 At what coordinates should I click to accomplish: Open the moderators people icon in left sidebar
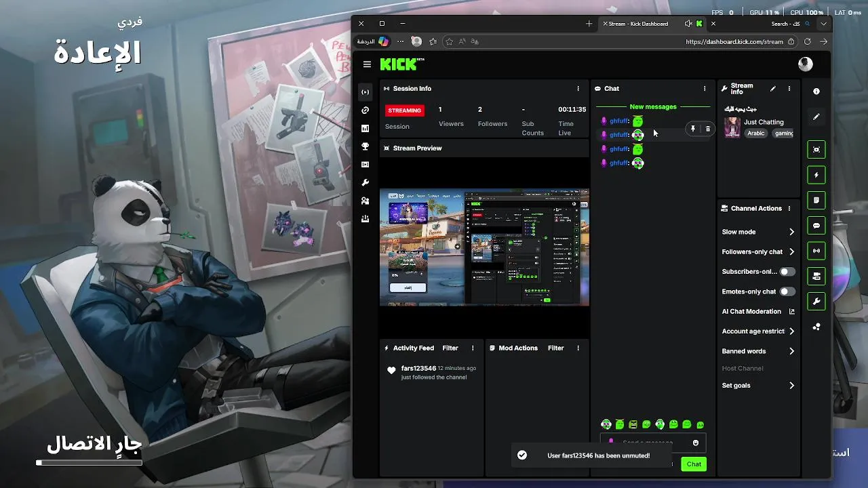(366, 201)
